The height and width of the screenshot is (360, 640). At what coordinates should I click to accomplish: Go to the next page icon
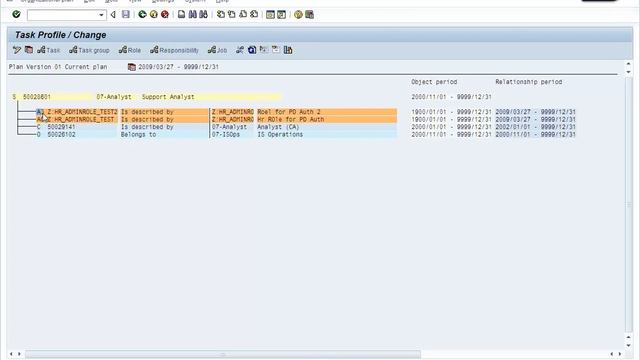pos(243,15)
